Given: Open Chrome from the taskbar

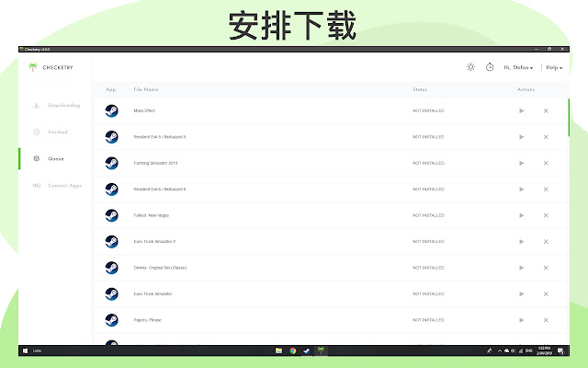Looking at the screenshot, I should coord(292,351).
